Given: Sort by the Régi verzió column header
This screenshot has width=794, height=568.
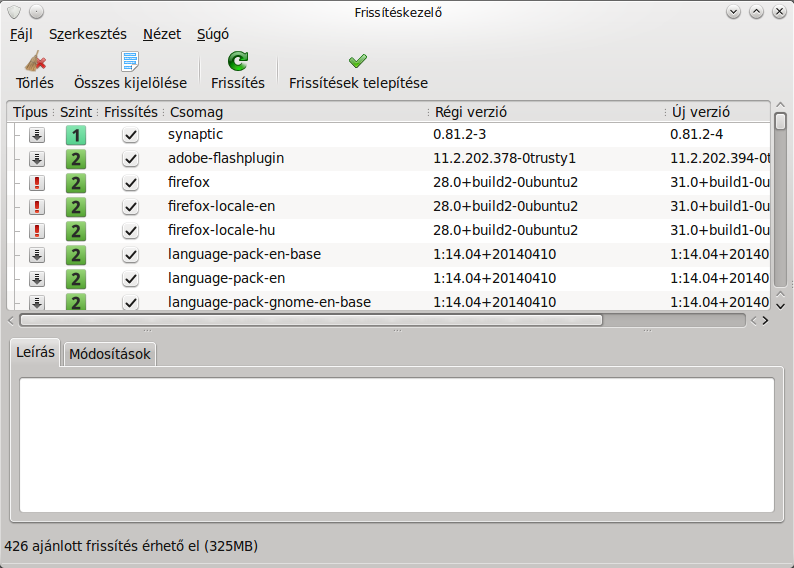Looking at the screenshot, I should click(x=547, y=112).
